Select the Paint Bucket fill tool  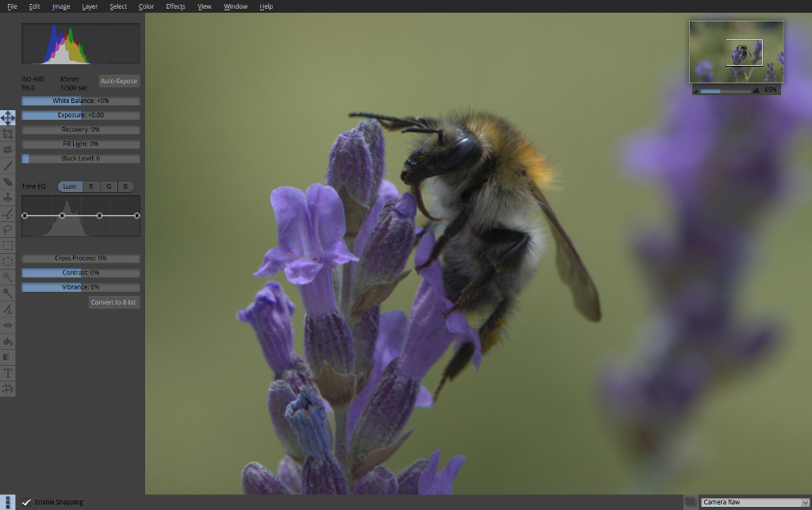(8, 341)
